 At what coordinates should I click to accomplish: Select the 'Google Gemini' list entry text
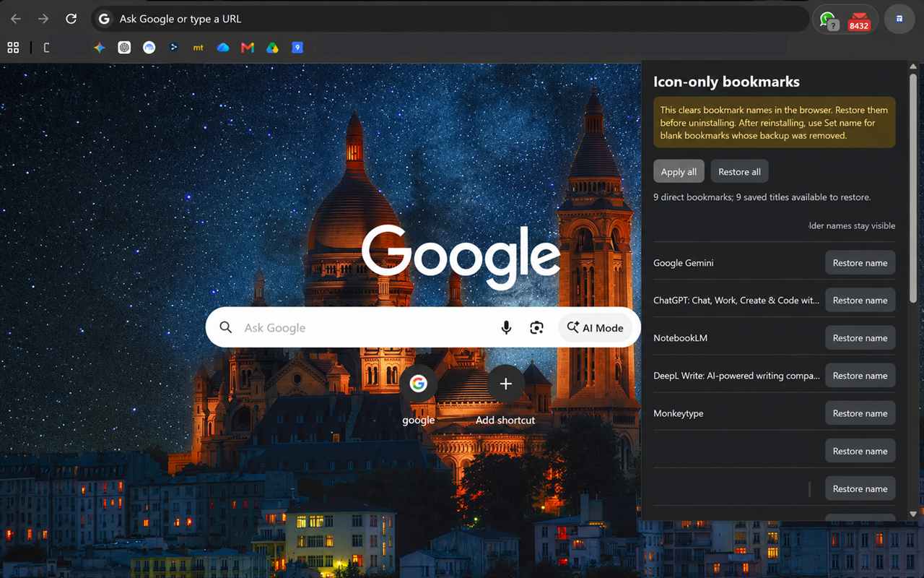point(683,263)
